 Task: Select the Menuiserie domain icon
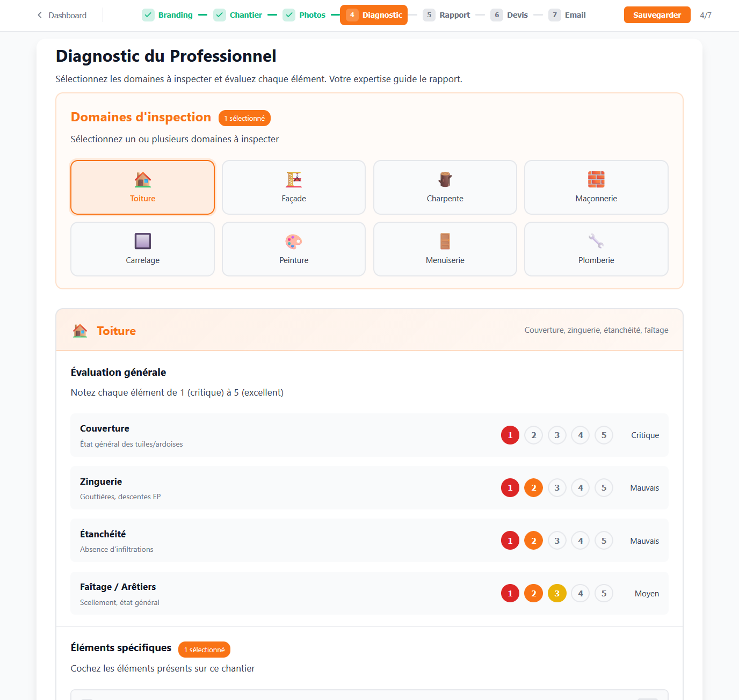click(445, 241)
